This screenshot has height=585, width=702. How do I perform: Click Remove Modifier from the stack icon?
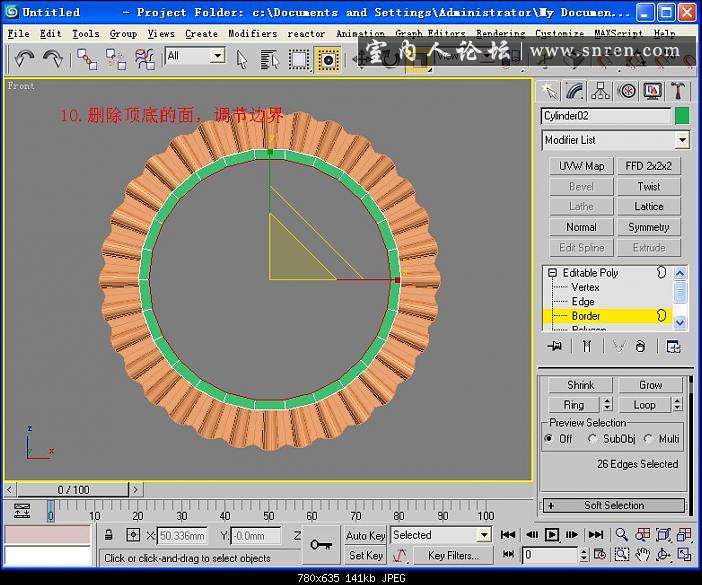point(641,346)
